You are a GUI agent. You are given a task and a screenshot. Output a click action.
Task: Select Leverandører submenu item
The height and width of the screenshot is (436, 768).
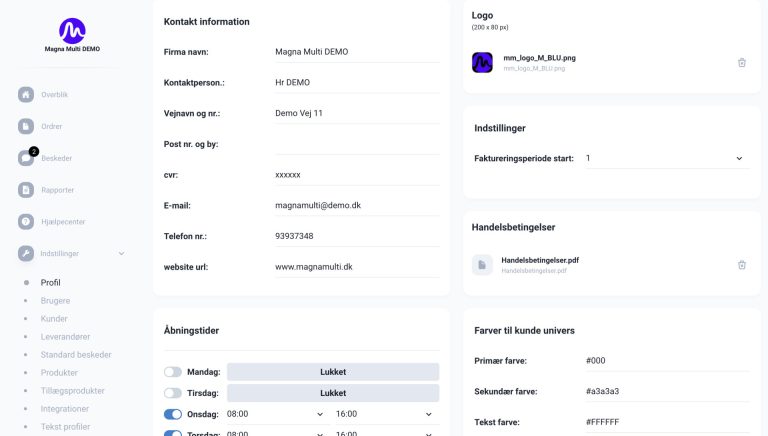65,337
